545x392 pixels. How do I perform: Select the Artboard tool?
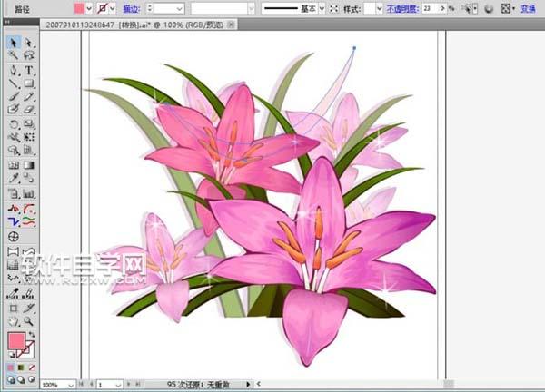[14, 308]
